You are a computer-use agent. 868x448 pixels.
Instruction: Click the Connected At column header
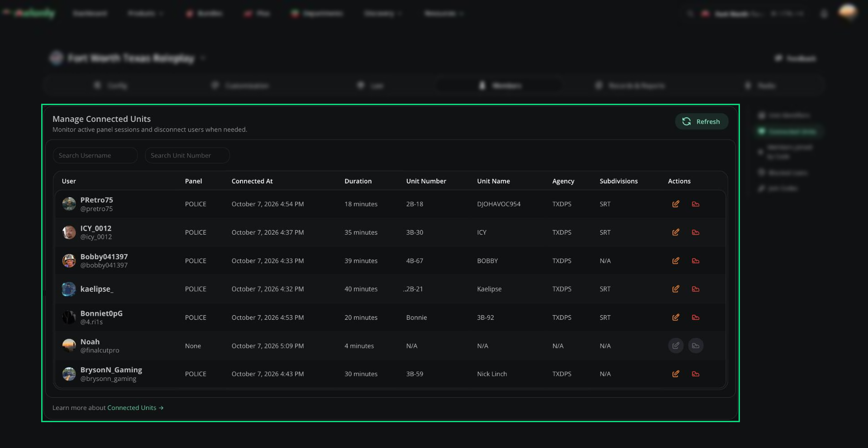coord(252,181)
